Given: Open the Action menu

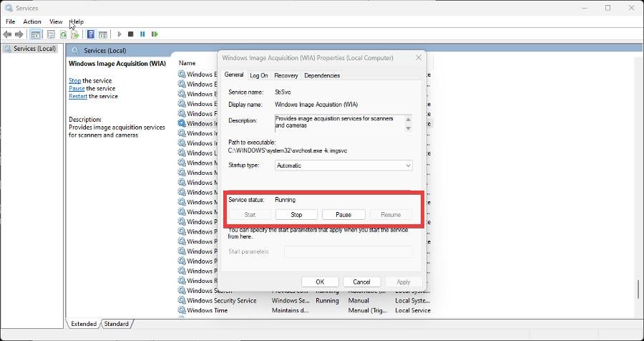Looking at the screenshot, I should (32, 21).
